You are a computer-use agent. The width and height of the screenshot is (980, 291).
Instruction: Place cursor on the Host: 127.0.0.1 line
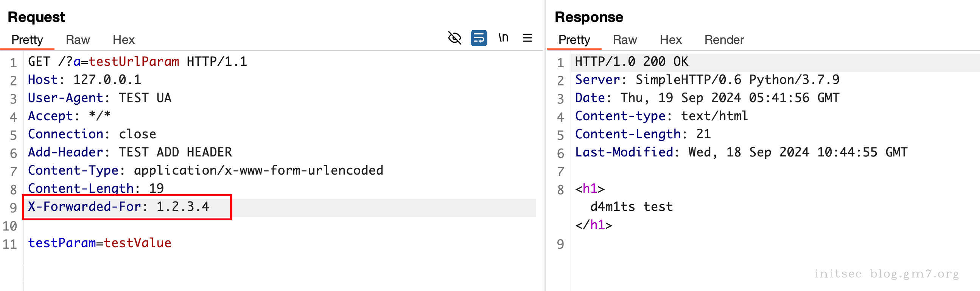(84, 80)
